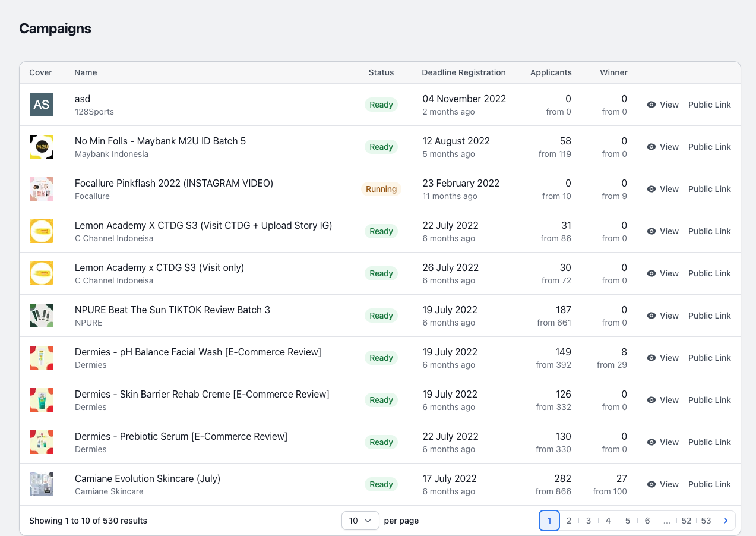Click the Winner column header
Image resolution: width=756 pixels, height=536 pixels.
click(x=613, y=72)
